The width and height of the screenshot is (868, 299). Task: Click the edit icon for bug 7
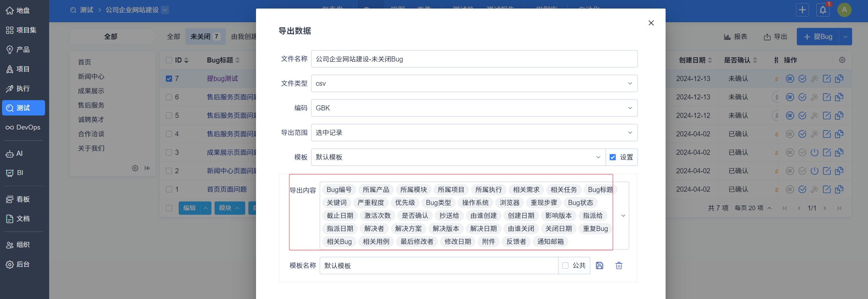(827, 79)
